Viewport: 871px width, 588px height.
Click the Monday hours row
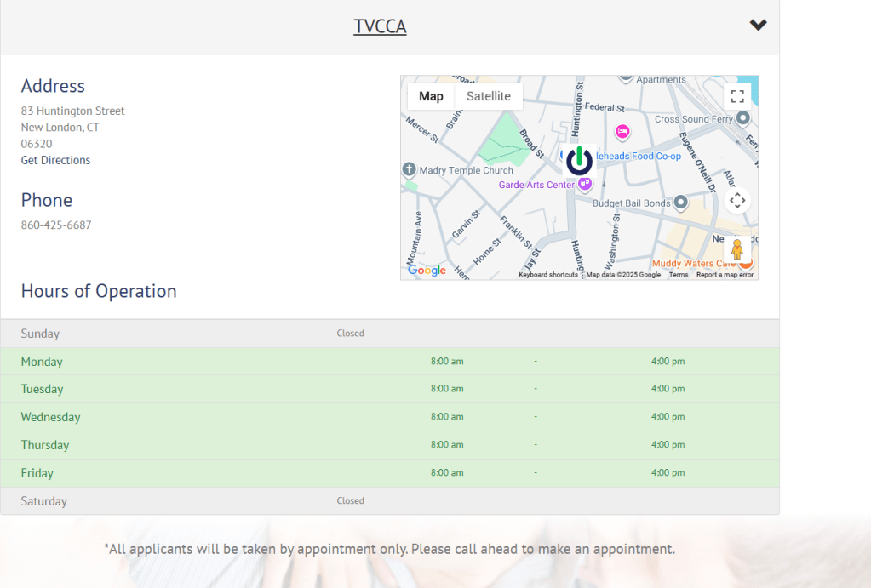[x=389, y=362]
